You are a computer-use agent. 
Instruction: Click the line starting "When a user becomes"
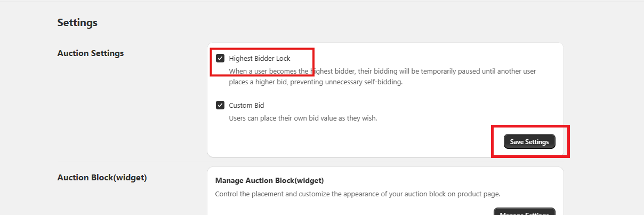[382, 71]
